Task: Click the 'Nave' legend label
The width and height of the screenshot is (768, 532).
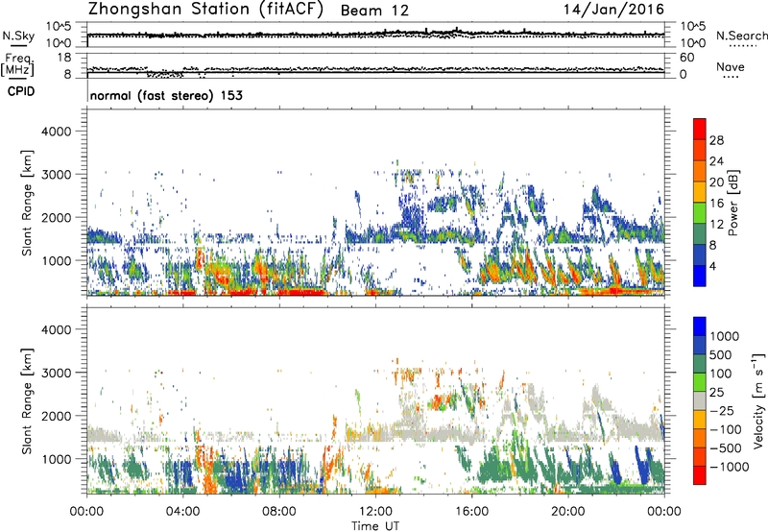Action: pos(730,66)
